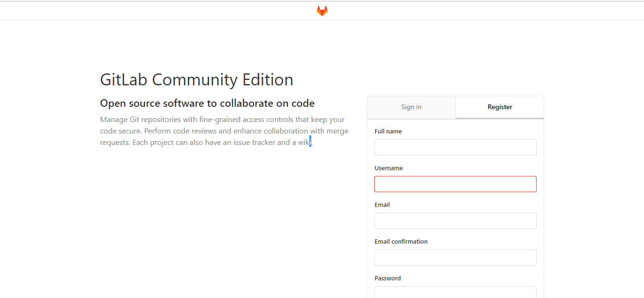
Task: Click the 'Full name' label
Action: 388,132
